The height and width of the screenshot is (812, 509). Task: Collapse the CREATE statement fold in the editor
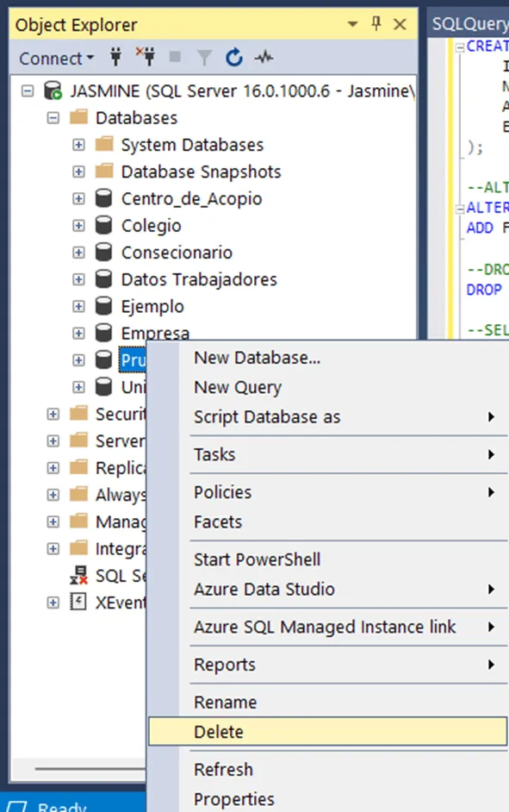459,47
